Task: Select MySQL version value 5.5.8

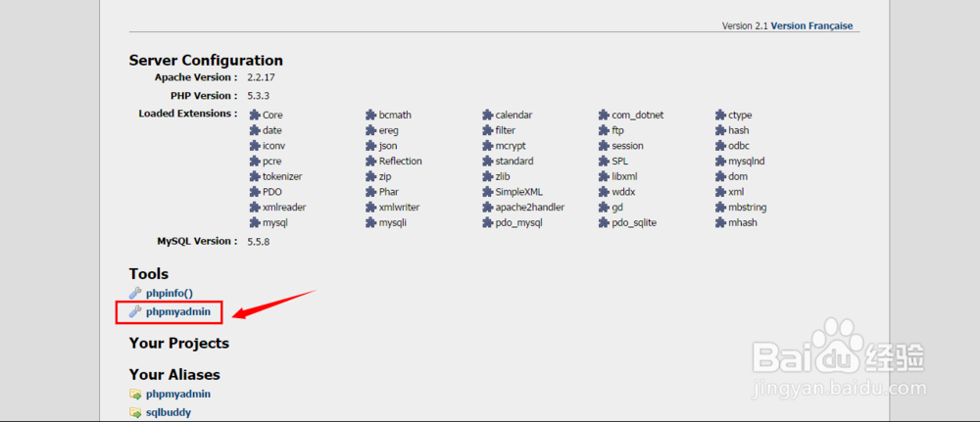Action: (x=259, y=242)
